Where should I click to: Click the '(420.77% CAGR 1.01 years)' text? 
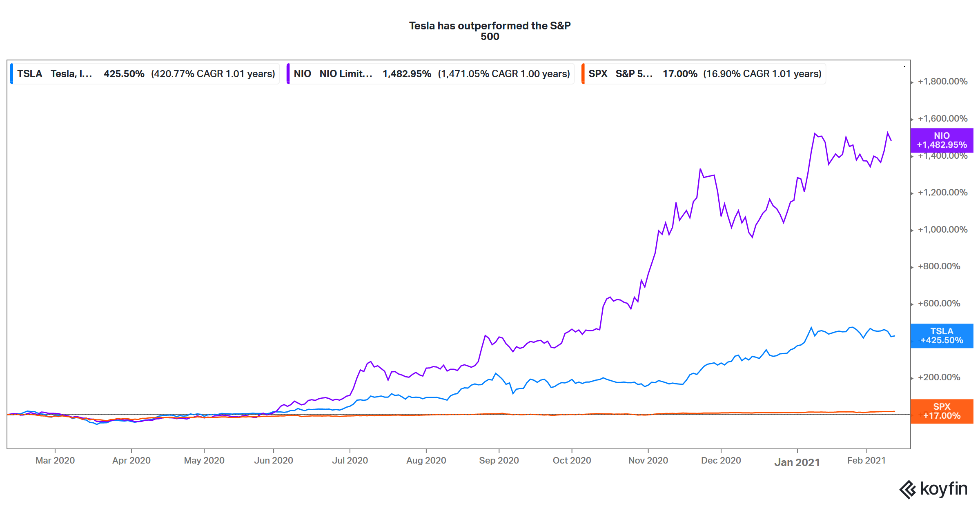(213, 74)
